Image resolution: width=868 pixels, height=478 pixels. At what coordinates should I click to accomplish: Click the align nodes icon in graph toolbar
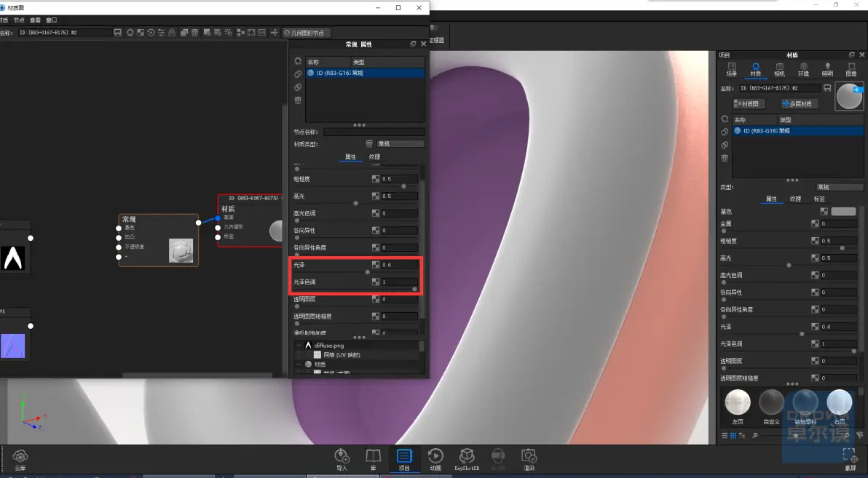coord(241,33)
